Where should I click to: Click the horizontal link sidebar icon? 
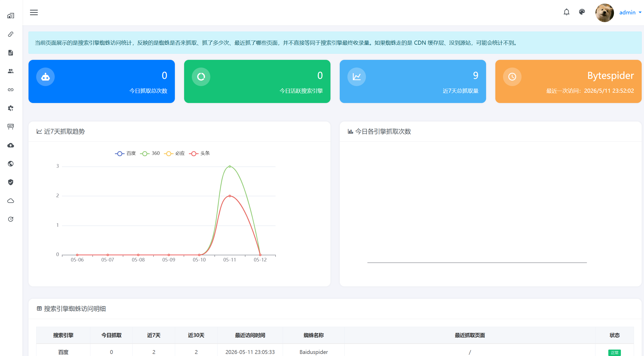click(x=11, y=90)
